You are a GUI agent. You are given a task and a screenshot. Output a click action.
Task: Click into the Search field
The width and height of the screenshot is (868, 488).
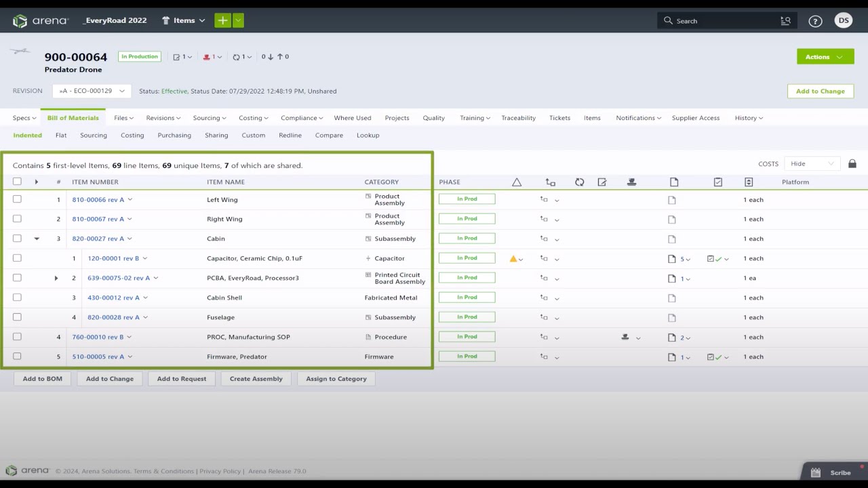[x=726, y=21]
